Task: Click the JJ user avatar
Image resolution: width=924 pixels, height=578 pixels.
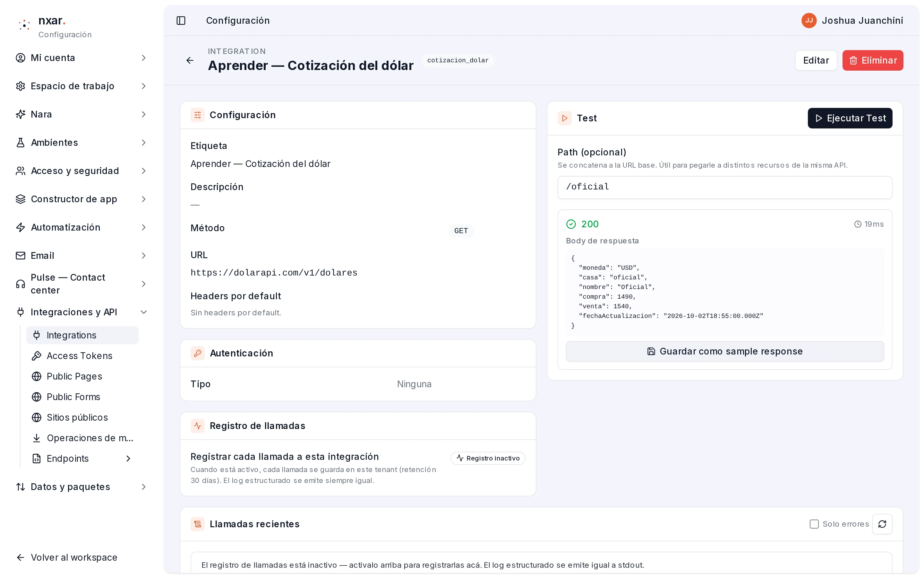Action: [809, 21]
